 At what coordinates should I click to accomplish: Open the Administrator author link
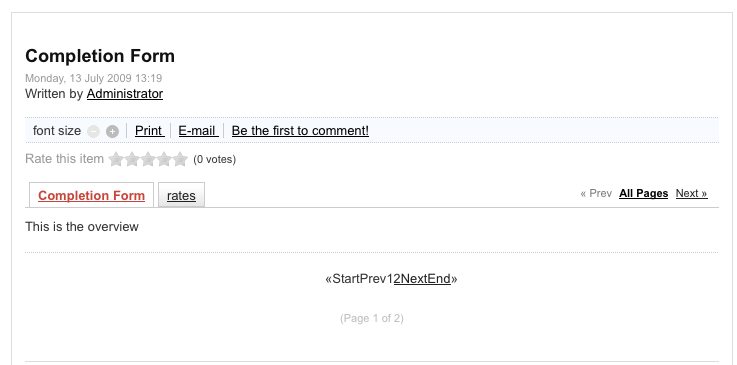pos(125,94)
